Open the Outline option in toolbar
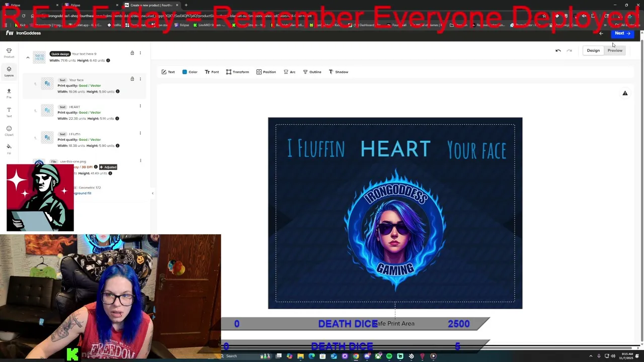Image resolution: width=644 pixels, height=362 pixels. coord(312,72)
